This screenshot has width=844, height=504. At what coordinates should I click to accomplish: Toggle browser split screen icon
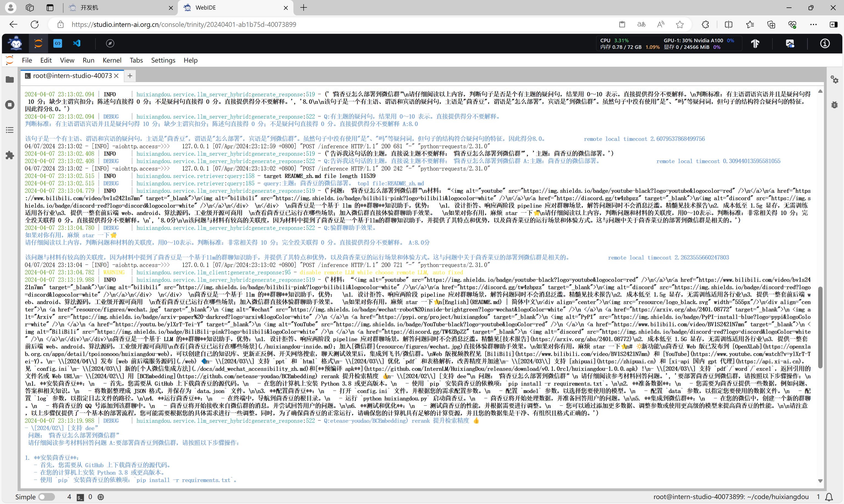728,24
